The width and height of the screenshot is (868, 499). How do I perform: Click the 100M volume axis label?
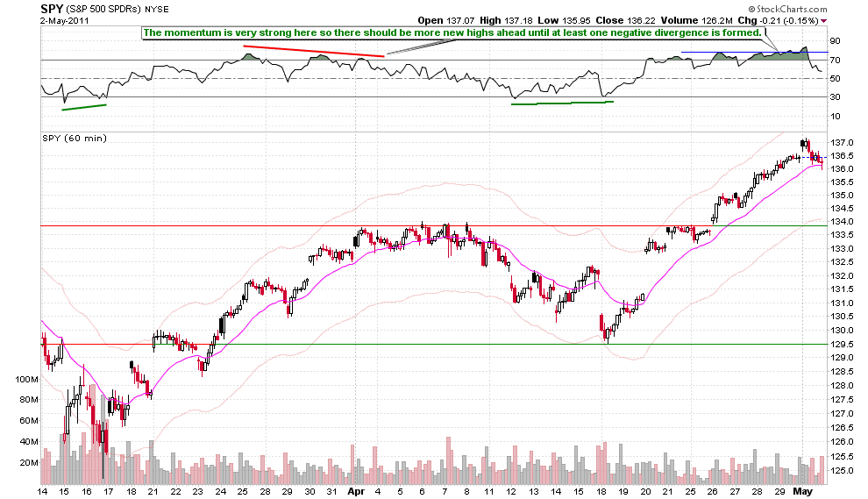26,380
